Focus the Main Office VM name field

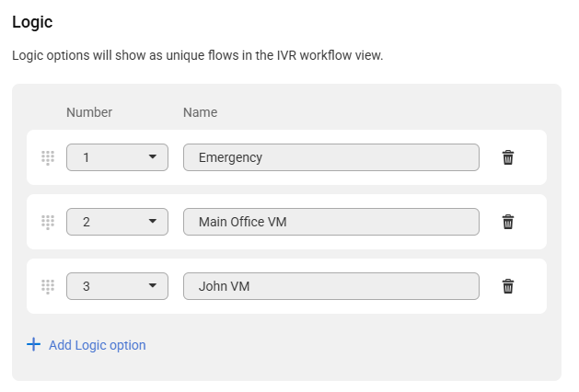pos(331,222)
